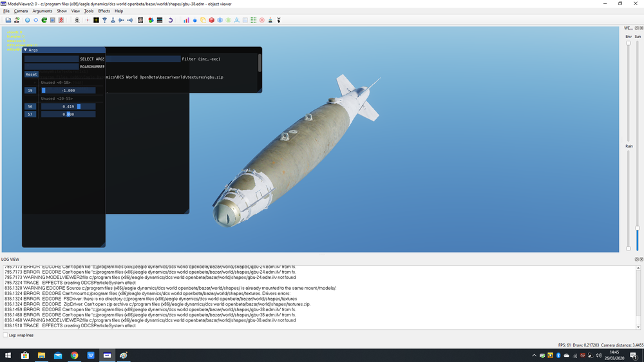Click the blue circular arrows icon
The height and width of the screenshot is (362, 644).
point(35,20)
